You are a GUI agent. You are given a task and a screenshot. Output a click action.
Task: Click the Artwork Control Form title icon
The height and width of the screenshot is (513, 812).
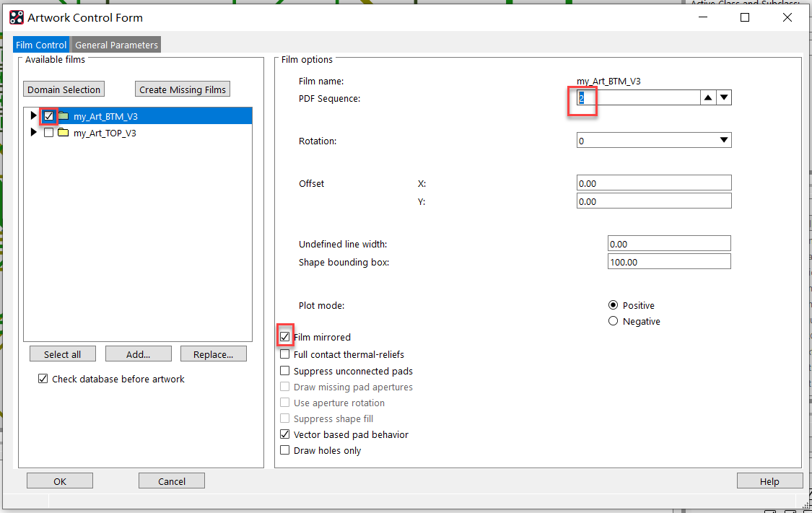16,17
